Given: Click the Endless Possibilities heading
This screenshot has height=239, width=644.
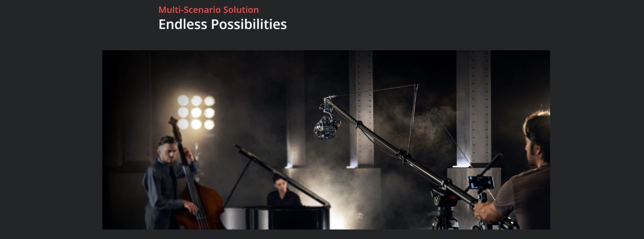Looking at the screenshot, I should (x=223, y=24).
